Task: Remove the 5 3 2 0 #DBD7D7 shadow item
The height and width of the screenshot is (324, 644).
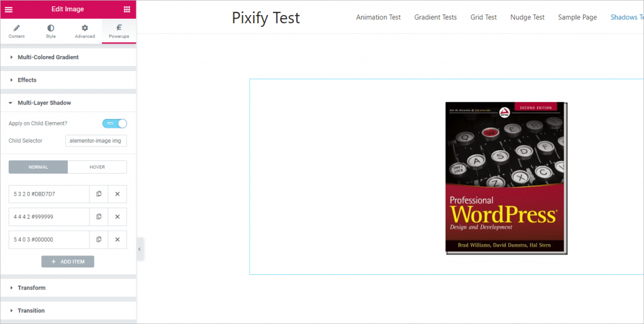Action: [118, 194]
